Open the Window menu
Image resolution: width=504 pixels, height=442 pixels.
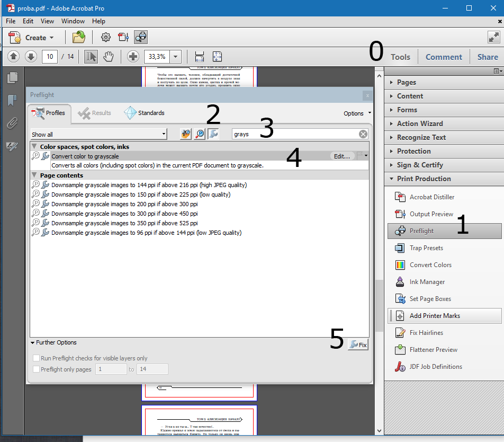(x=73, y=21)
